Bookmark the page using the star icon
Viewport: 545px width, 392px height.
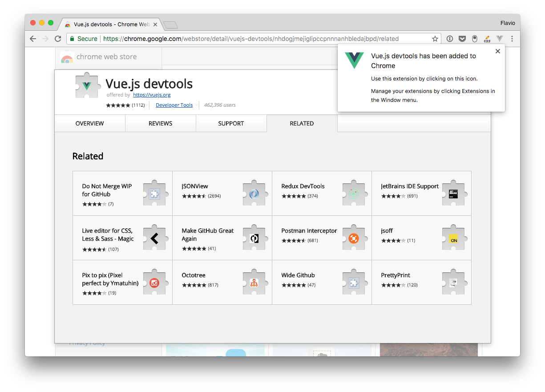click(435, 39)
